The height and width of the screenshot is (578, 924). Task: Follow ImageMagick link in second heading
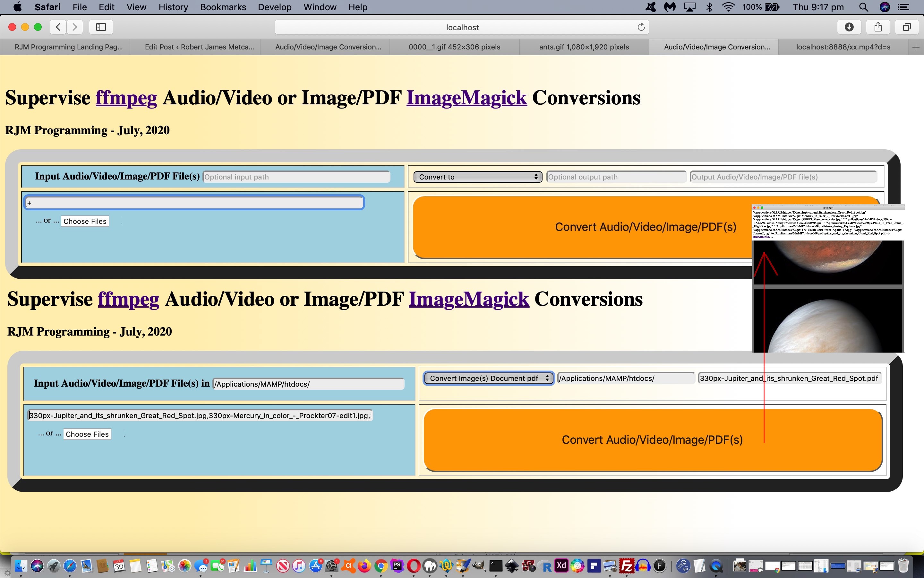pyautogui.click(x=469, y=299)
